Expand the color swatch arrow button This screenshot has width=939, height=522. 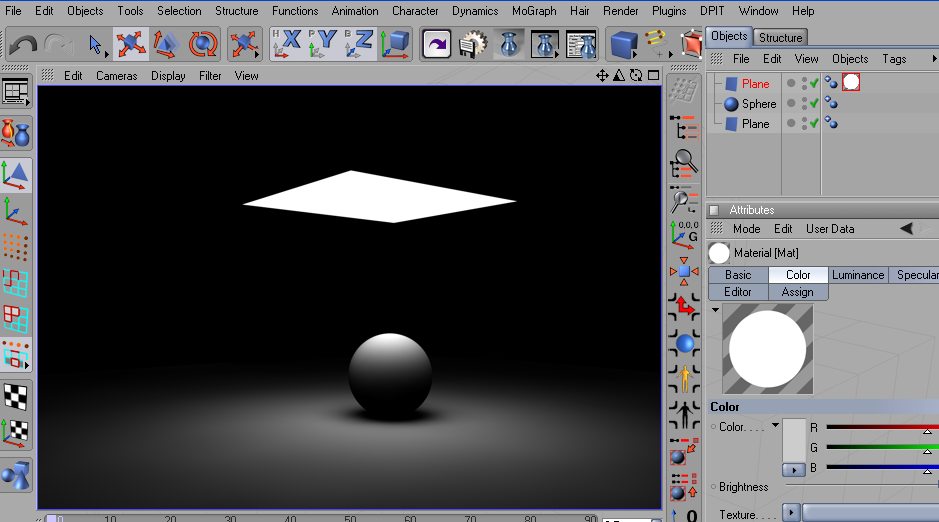pos(794,470)
